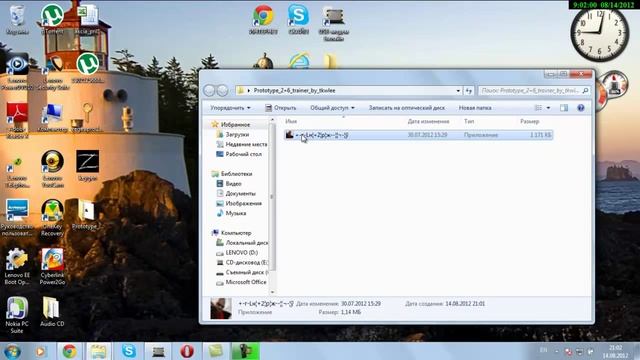Click the Открыть toolbar button
This screenshot has height=360, width=640.
pos(280,108)
